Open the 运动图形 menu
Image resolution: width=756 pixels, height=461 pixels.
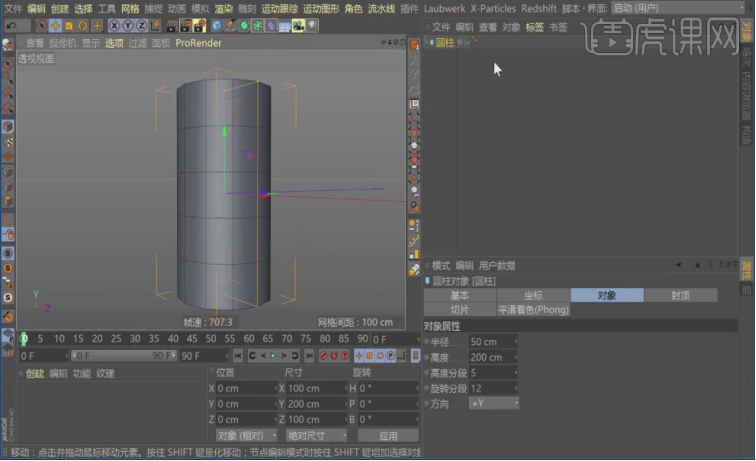coord(322,9)
